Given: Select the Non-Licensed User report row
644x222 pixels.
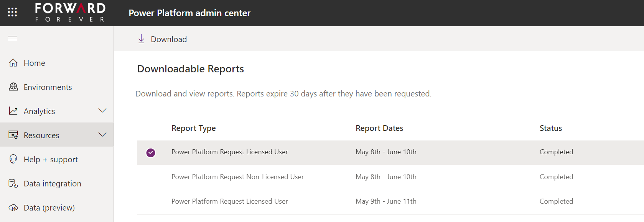Looking at the screenshot, I should [x=237, y=177].
